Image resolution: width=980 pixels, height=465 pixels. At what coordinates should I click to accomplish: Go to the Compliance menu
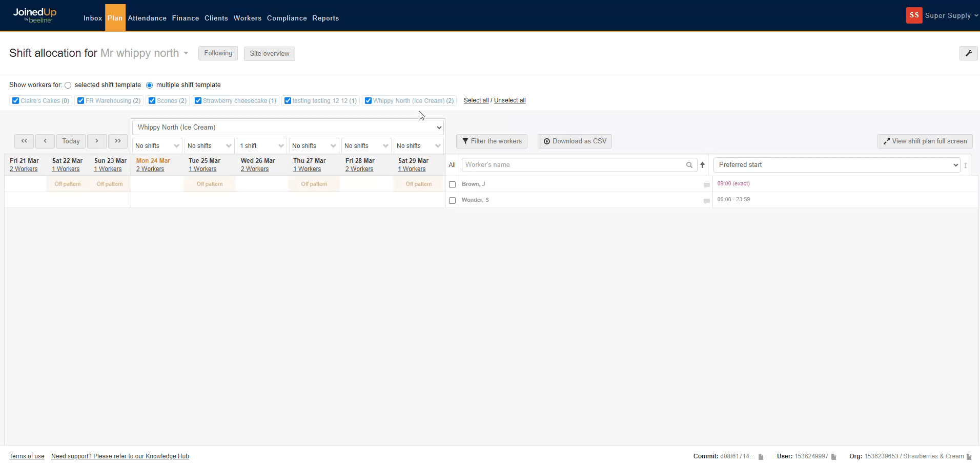287,18
